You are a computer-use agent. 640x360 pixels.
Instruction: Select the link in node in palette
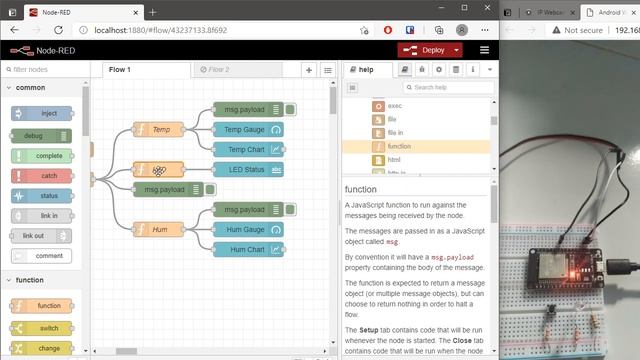tap(42, 216)
